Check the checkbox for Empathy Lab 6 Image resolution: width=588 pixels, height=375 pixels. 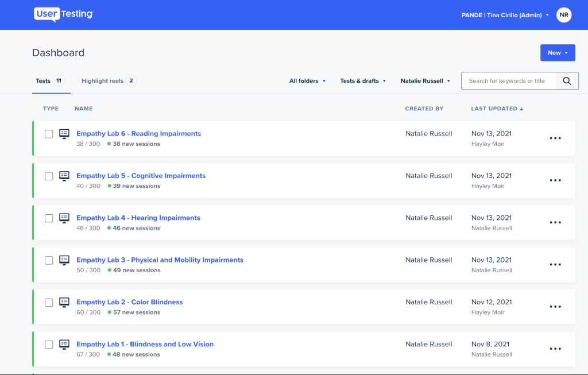[49, 133]
